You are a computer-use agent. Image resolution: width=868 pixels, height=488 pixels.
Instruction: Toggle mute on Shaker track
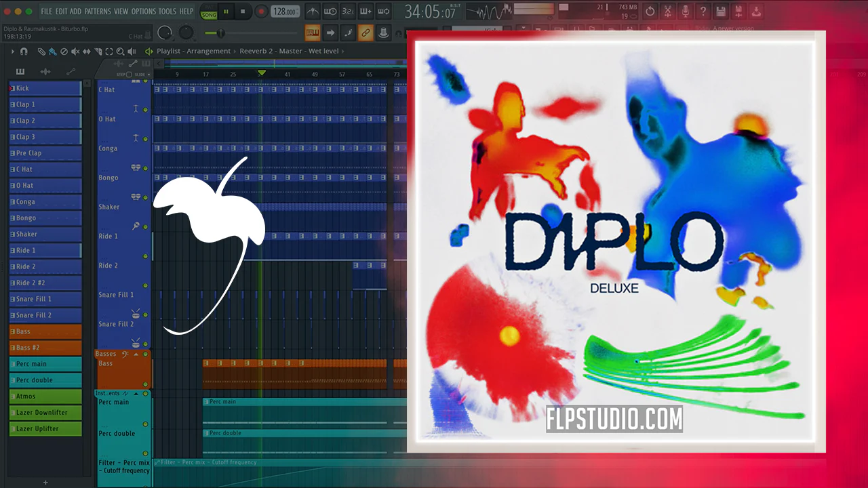point(145,226)
